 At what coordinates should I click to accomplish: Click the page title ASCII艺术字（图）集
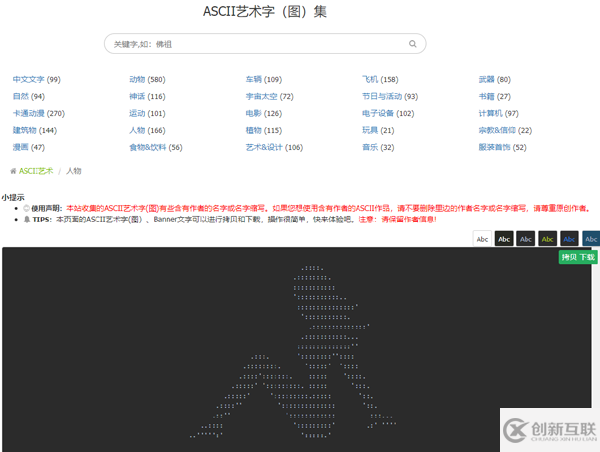(x=265, y=11)
